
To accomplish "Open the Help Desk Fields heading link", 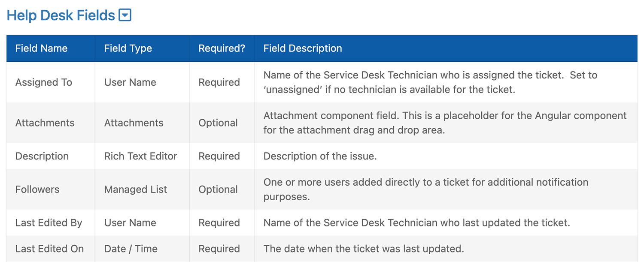I will 61,15.
